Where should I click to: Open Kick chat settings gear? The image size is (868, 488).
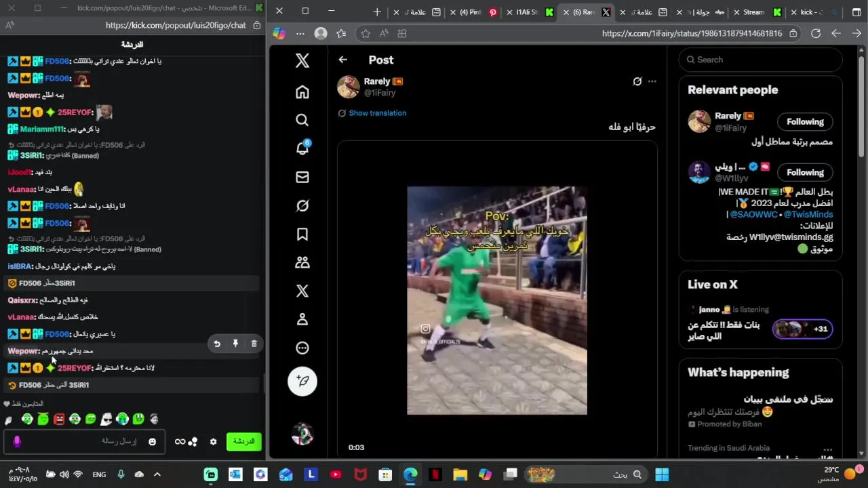pyautogui.click(x=213, y=442)
